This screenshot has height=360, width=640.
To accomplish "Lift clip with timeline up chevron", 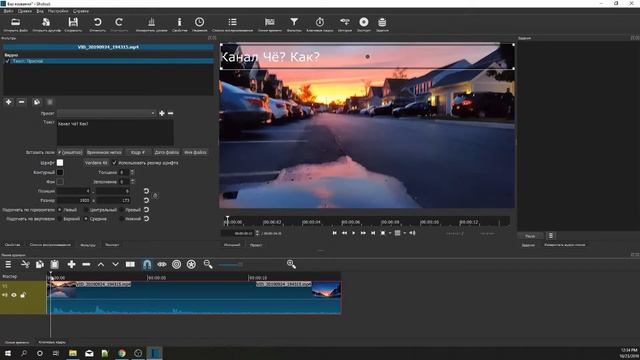I will tap(101, 264).
